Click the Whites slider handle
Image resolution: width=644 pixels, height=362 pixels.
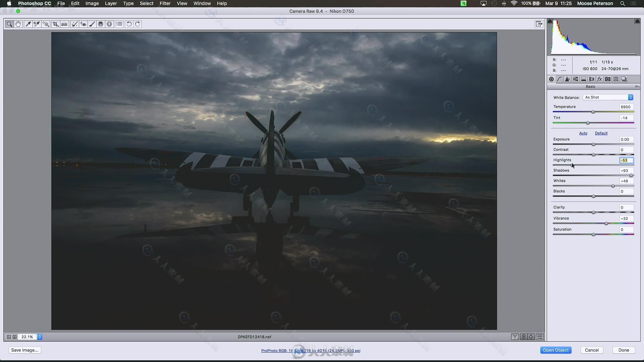(613, 186)
